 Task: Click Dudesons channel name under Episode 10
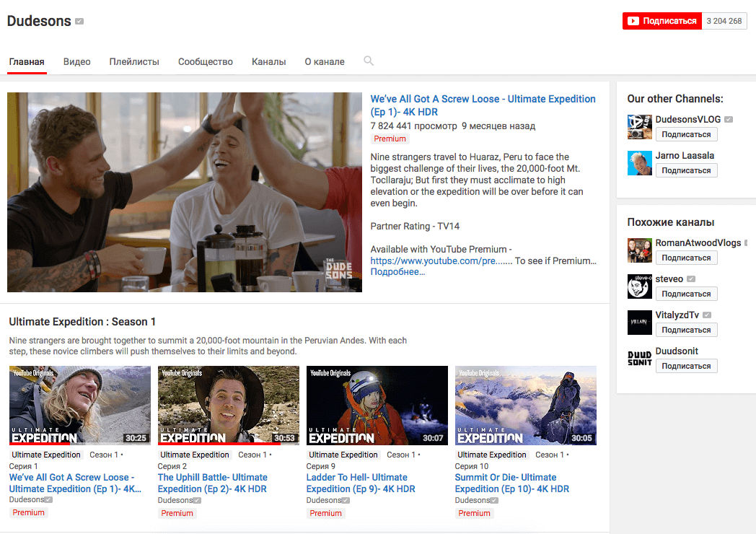[x=472, y=500]
